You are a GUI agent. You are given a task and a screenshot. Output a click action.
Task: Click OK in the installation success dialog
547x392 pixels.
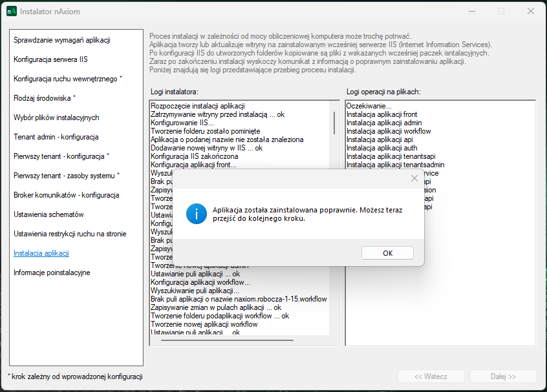coord(387,253)
